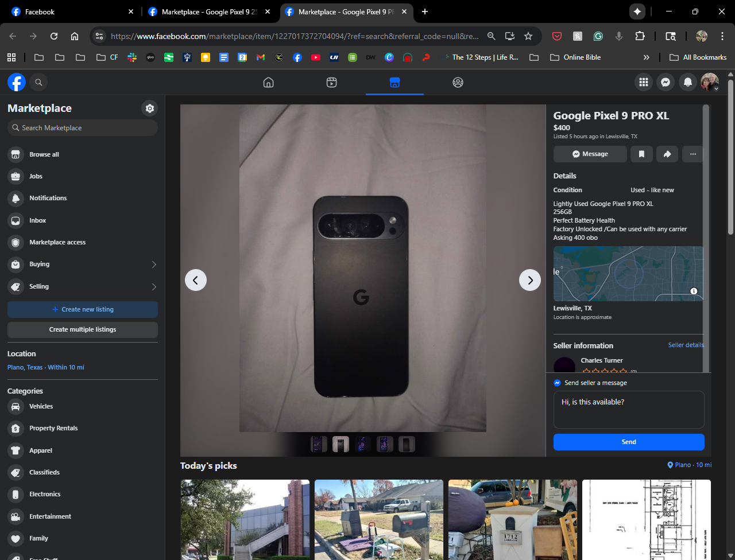Open the Facebook menu grid icon
The width and height of the screenshot is (735, 560).
[x=643, y=83]
